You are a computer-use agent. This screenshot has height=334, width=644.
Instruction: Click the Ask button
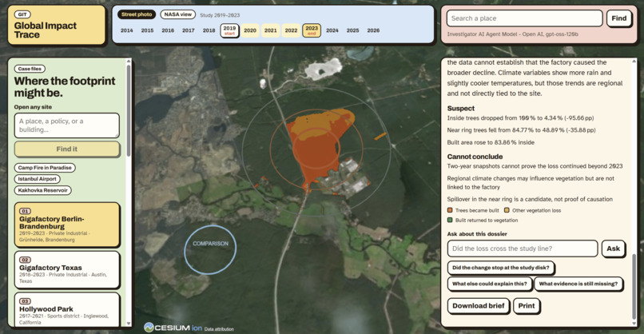(x=613, y=249)
